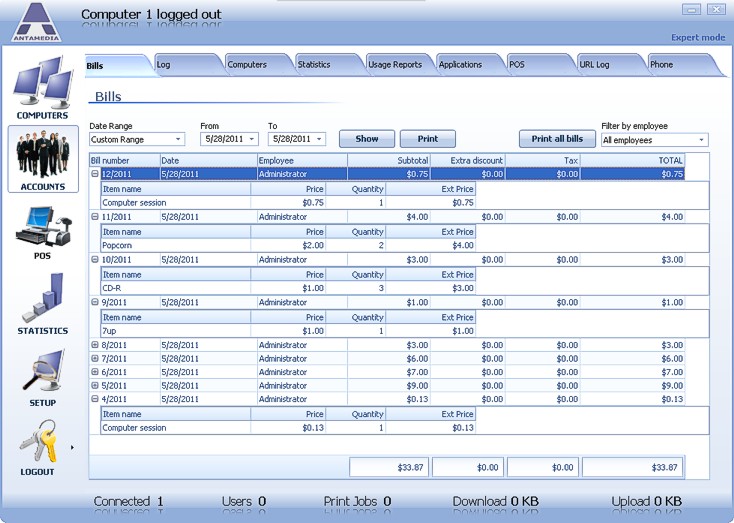Click the Connected 1 status entry
Image resolution: width=734 pixels, height=523 pixels.
129,501
